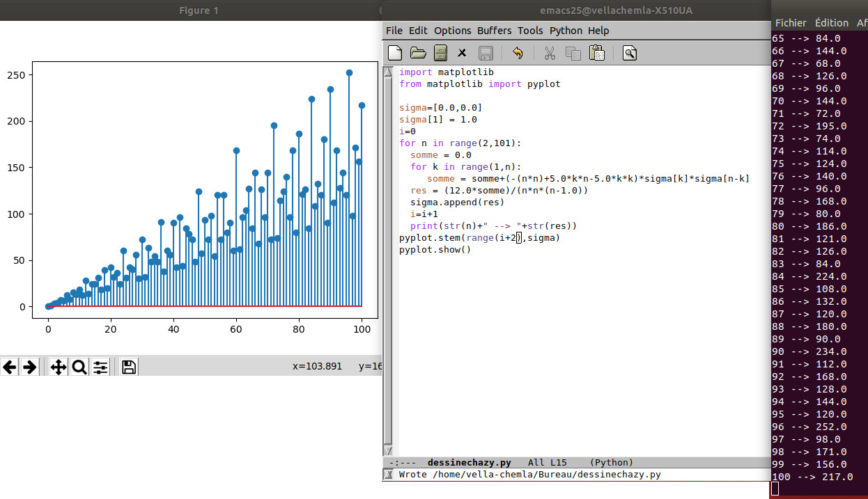868x499 pixels.
Task: Toggle the Zoom magnifier tool in figure toolbar
Action: pyautogui.click(x=79, y=367)
